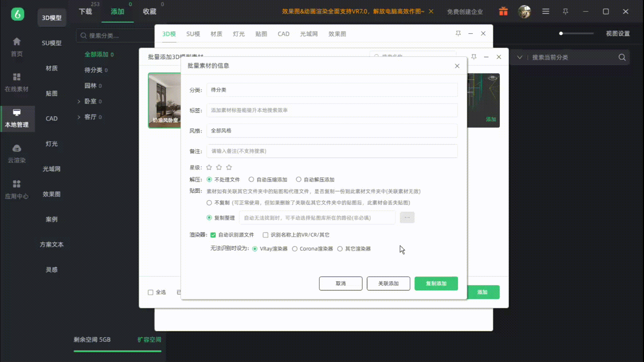Image resolution: width=644 pixels, height=362 pixels.
Task: Choose 其它渲染器 radio button
Action: click(x=340, y=249)
